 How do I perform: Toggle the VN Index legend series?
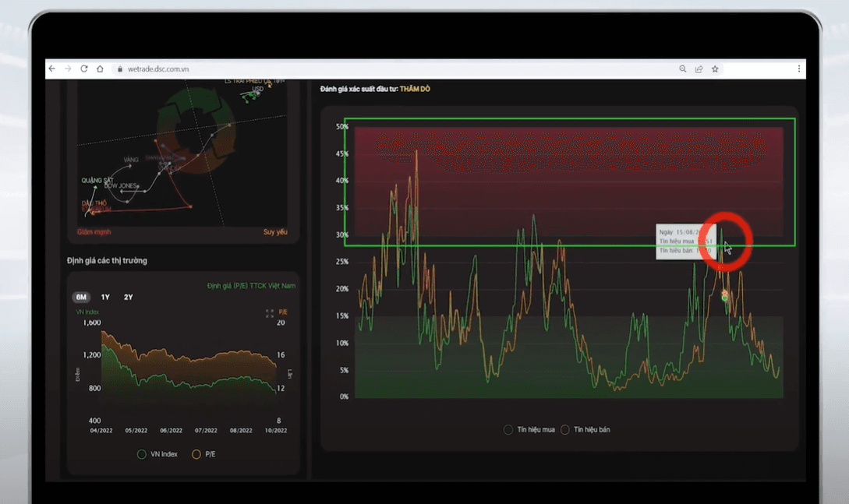[157, 454]
